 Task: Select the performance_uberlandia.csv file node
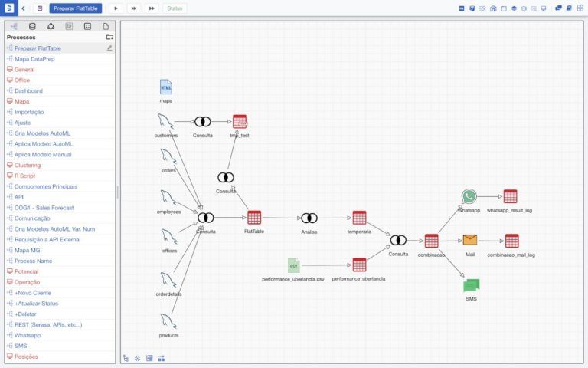(x=294, y=265)
